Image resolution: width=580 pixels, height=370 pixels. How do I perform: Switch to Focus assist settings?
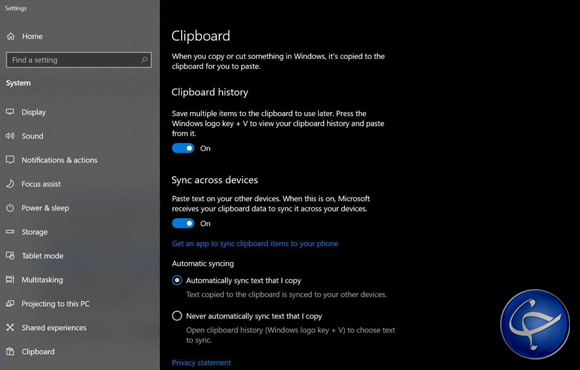tap(41, 184)
